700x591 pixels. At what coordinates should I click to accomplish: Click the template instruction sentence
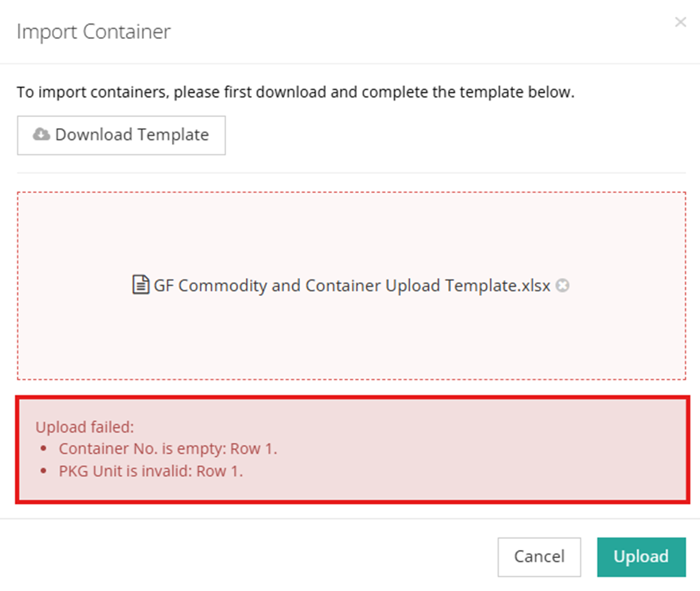point(295,92)
